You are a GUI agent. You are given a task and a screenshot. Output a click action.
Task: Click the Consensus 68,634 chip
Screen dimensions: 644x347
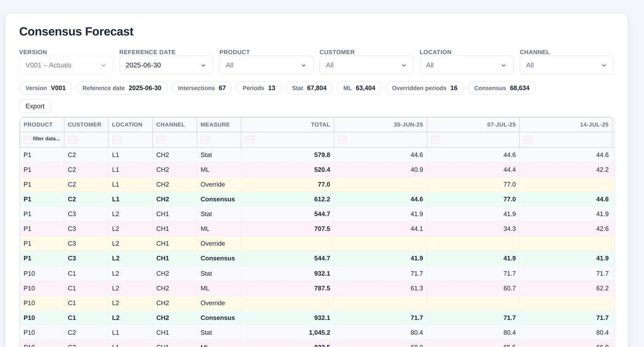(502, 88)
